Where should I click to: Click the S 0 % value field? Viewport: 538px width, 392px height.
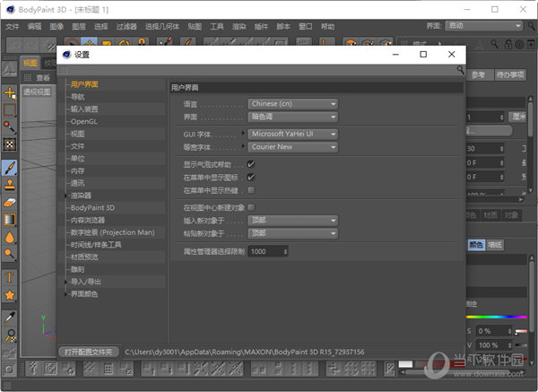494,331
